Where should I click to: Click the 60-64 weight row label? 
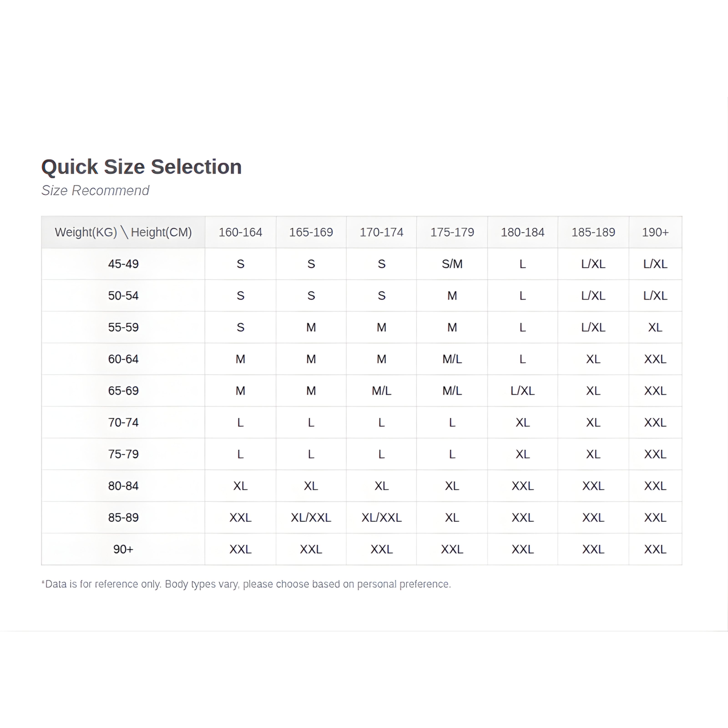click(123, 359)
